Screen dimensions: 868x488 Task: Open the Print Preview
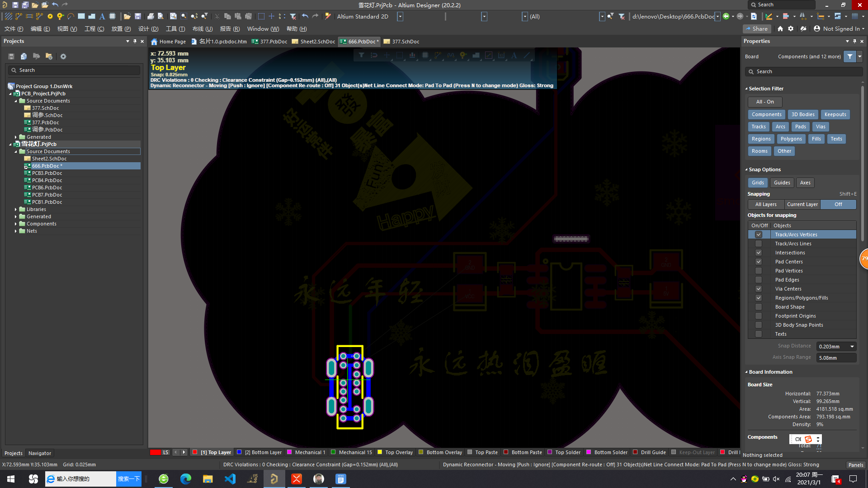160,17
